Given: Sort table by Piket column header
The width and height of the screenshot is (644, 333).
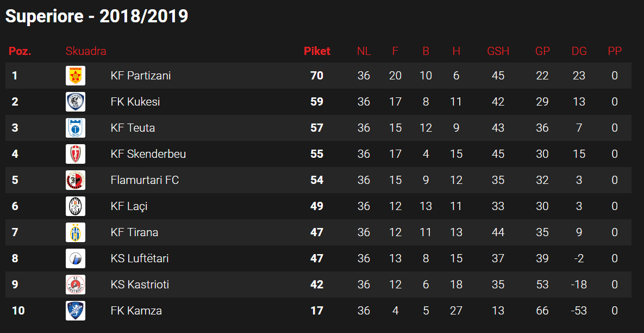Looking at the screenshot, I should tap(317, 51).
